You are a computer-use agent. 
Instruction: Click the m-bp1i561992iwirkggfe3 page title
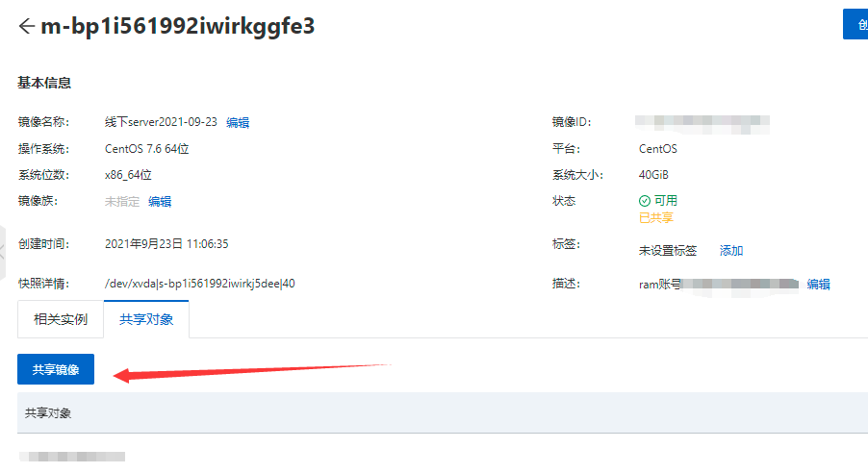point(177,26)
